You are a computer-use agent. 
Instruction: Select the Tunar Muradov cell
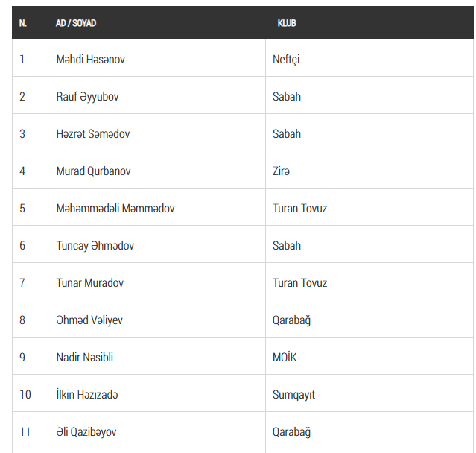point(90,282)
